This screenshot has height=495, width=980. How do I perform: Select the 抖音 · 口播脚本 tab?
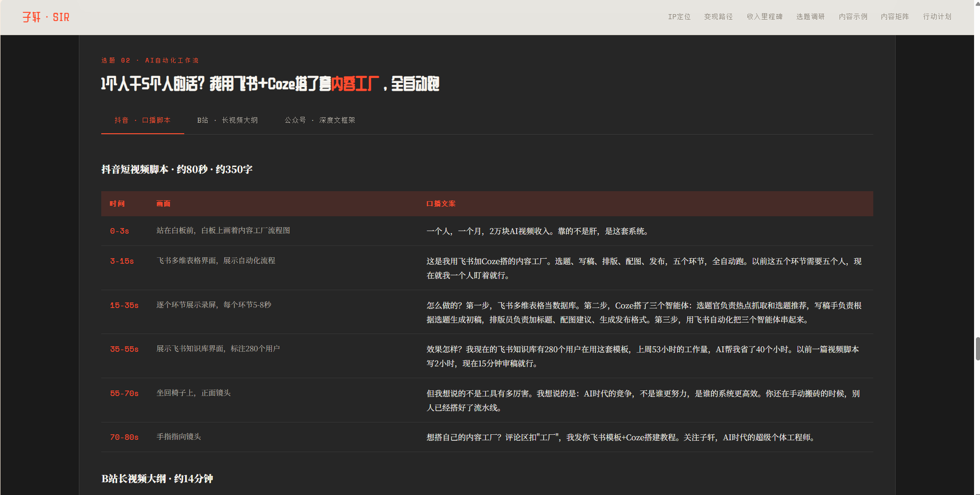142,120
